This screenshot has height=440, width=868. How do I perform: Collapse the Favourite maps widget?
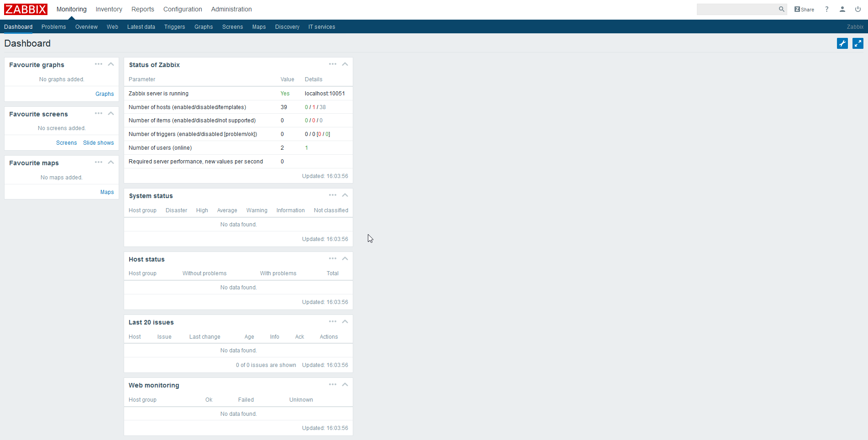111,162
